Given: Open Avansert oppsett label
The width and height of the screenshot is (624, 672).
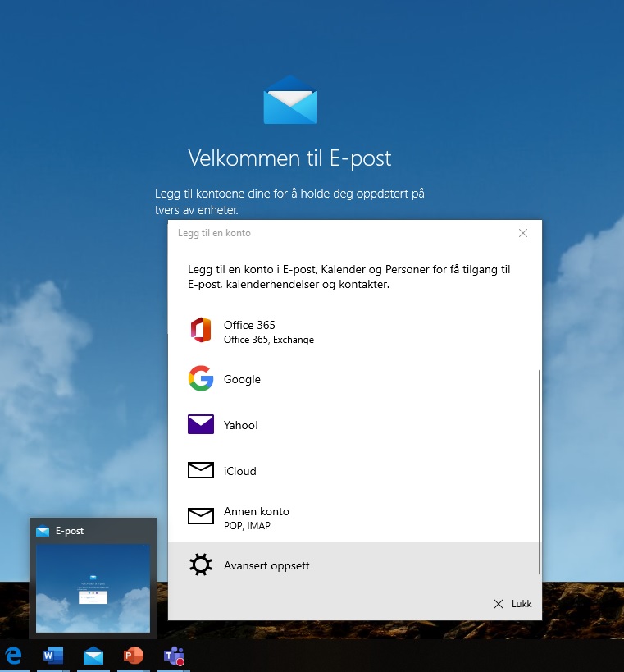Looking at the screenshot, I should coord(266,565).
